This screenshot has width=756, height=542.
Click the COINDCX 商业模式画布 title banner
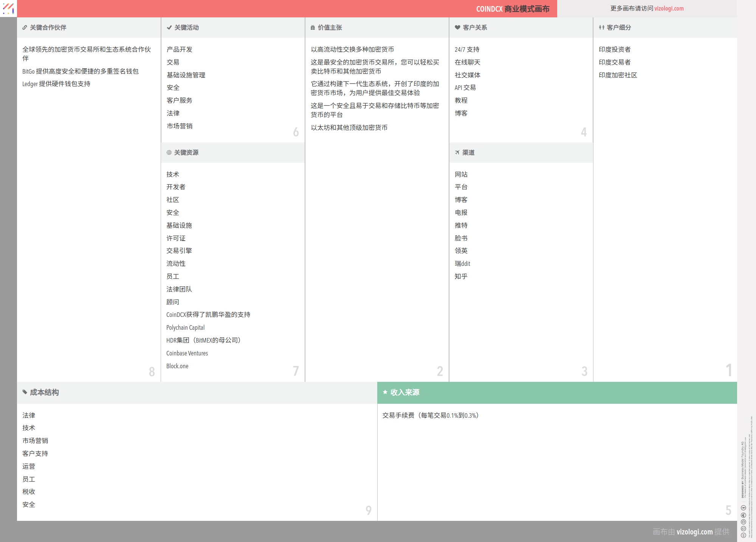(513, 9)
